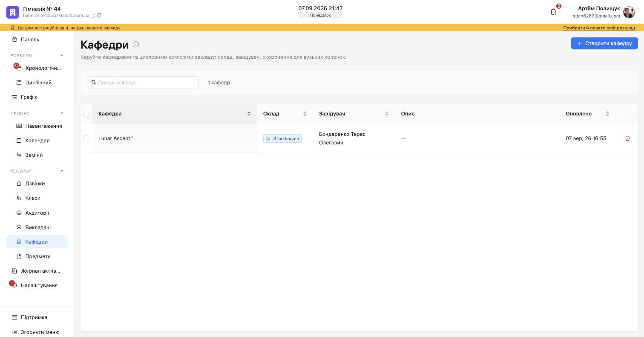Open Панель from the sidebar

tap(37, 40)
